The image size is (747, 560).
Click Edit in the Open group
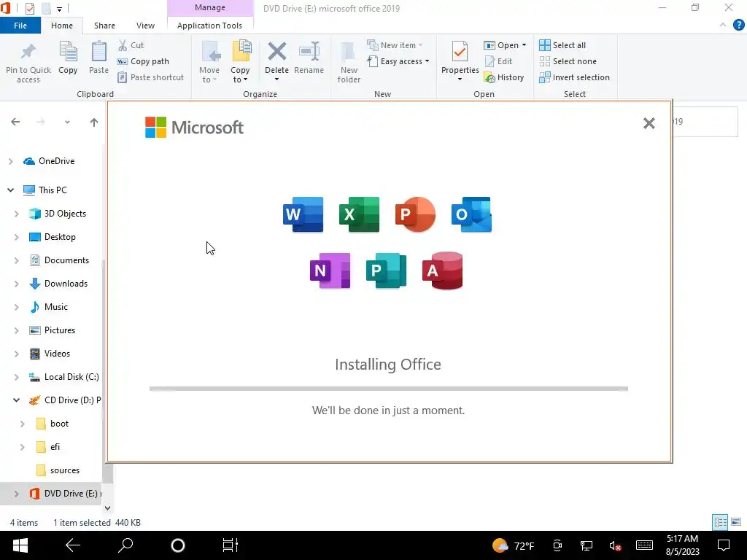click(x=498, y=61)
